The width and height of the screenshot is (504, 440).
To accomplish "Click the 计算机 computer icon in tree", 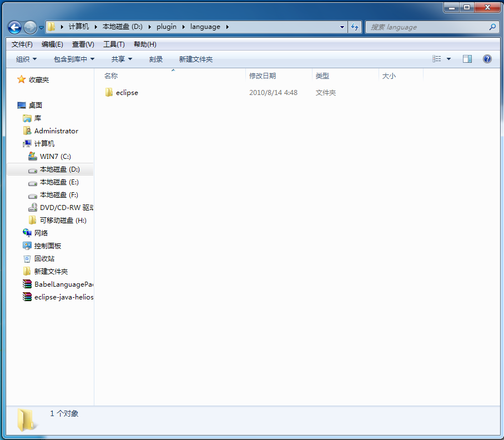I will pos(27,143).
